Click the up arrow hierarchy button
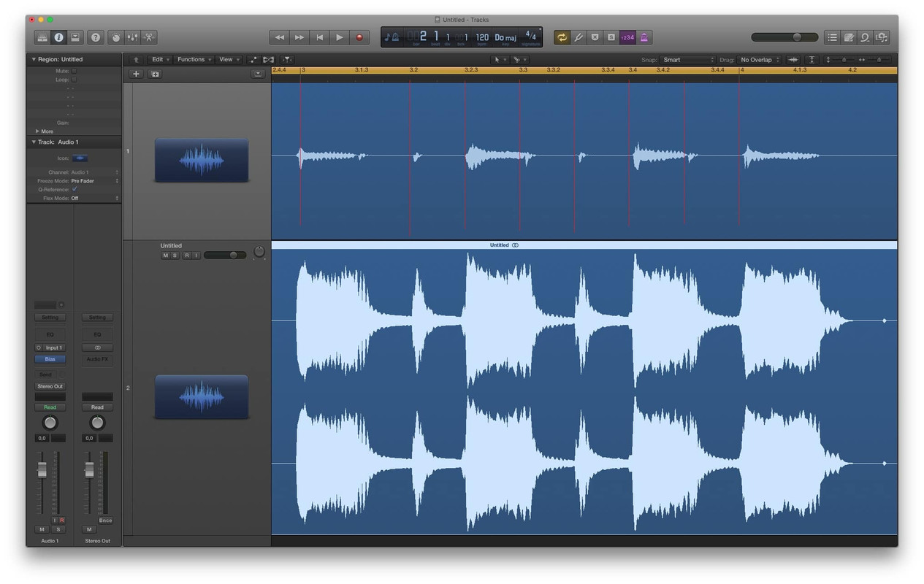Viewport: 924px width, 584px height. tap(136, 60)
